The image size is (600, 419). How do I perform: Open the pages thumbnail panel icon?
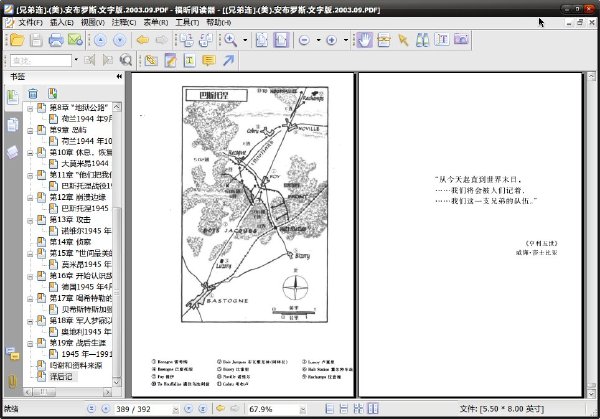coord(12,125)
